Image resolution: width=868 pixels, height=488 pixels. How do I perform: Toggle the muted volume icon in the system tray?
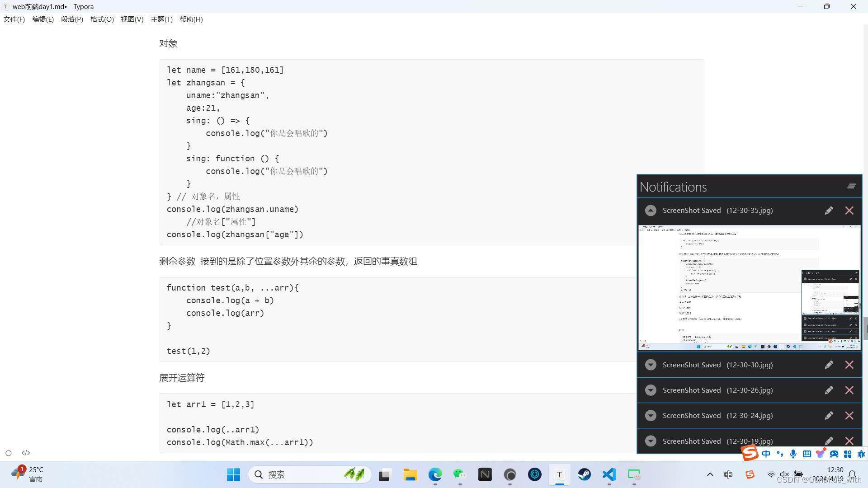785,474
